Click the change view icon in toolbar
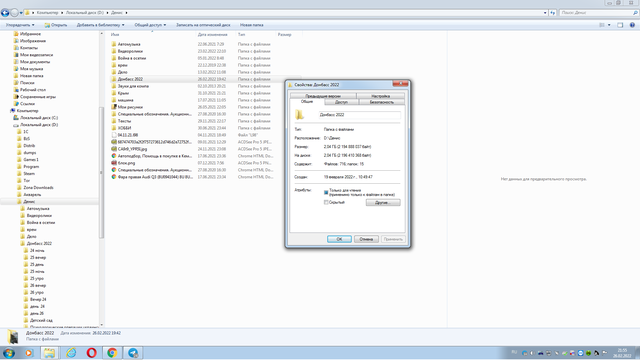Viewport: 640px width, 360px height. click(x=602, y=25)
